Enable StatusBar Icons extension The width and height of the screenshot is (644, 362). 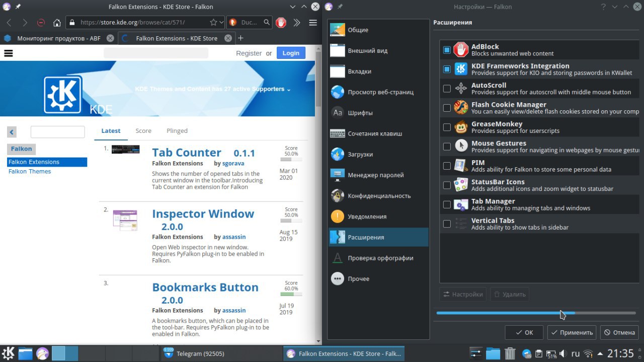coord(447,185)
